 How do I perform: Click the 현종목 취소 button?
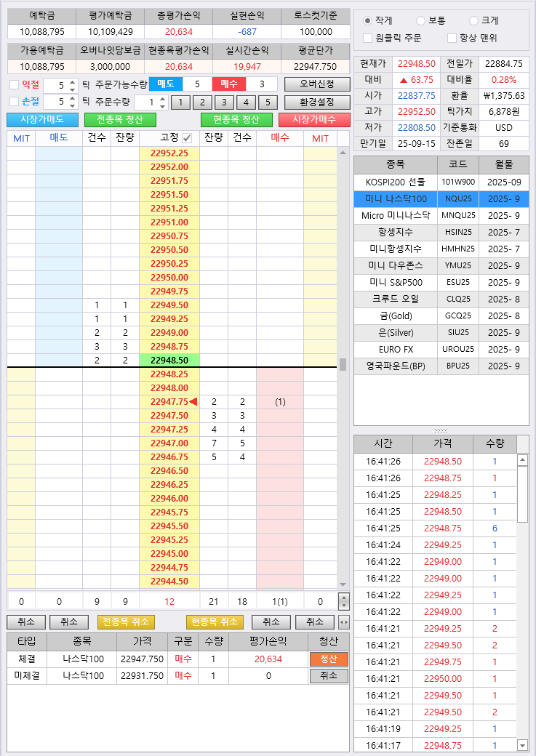[x=215, y=622]
